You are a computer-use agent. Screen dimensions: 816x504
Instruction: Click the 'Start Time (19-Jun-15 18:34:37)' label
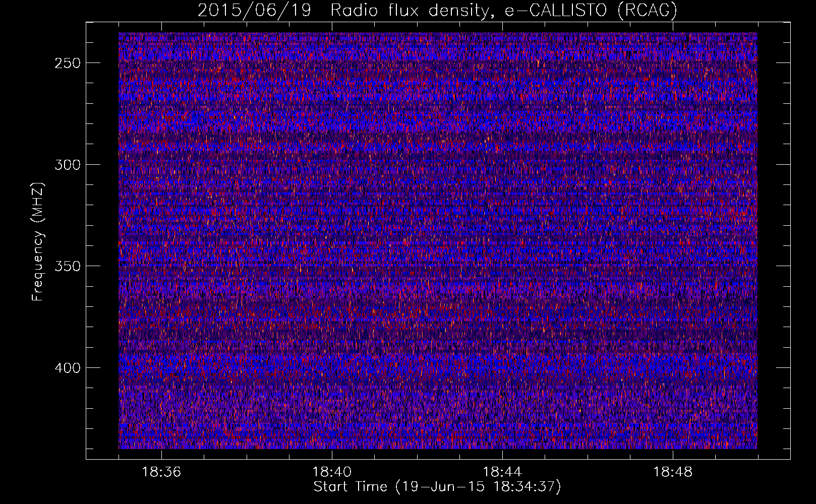(x=437, y=487)
